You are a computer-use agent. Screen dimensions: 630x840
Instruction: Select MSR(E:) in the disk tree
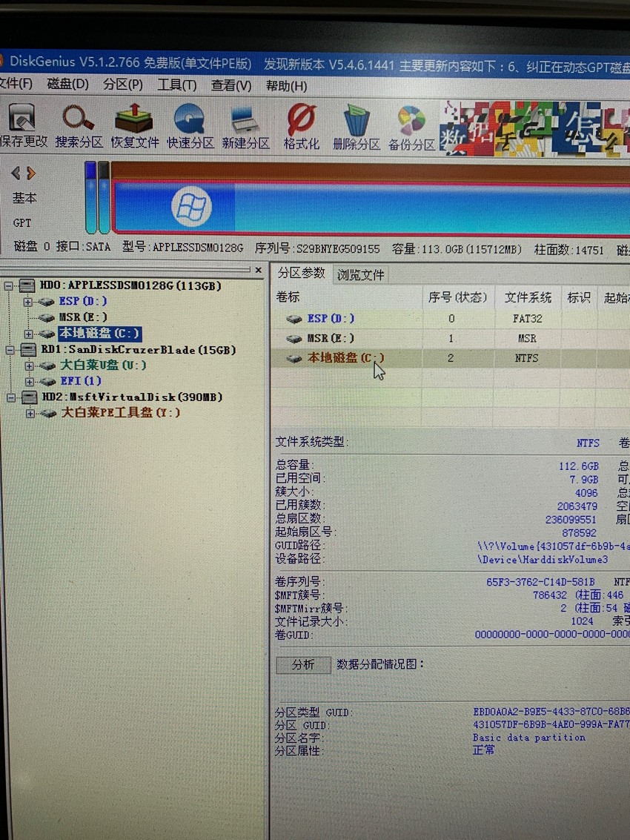(83, 317)
